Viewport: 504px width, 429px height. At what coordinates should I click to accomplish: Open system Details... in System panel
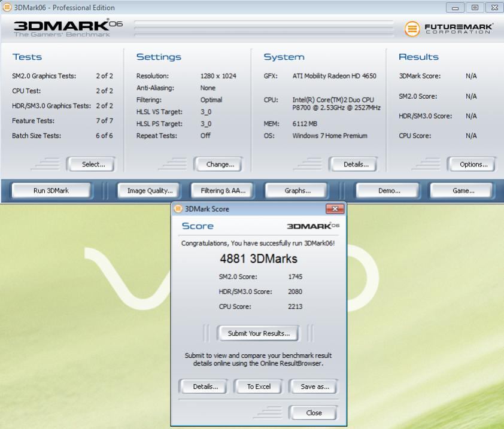(353, 164)
